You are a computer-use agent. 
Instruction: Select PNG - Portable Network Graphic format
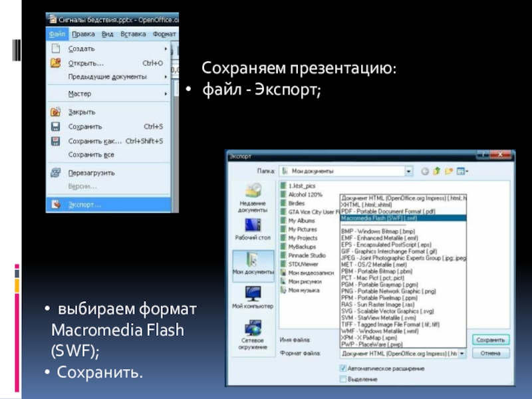(x=403, y=291)
